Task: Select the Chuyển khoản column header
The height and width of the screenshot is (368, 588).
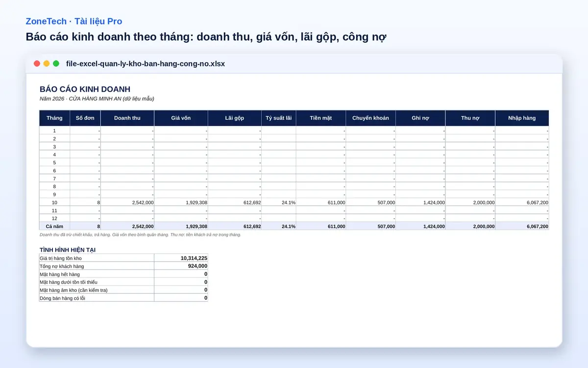Action: pos(370,118)
